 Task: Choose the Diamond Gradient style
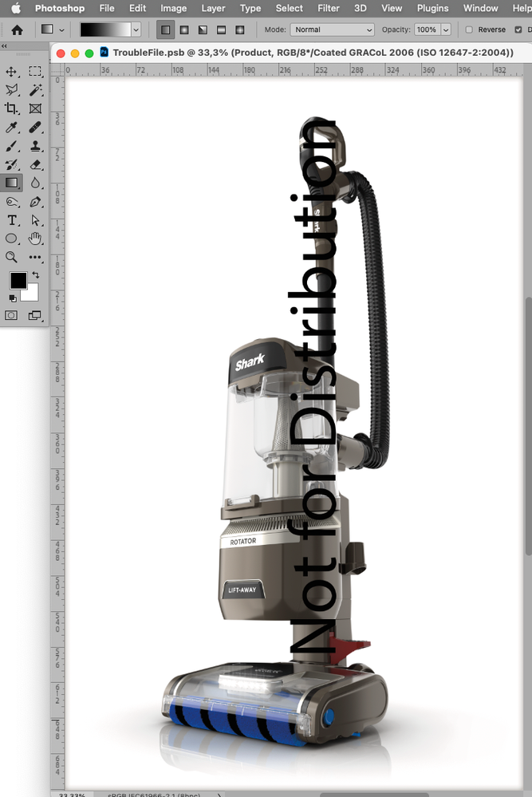240,30
